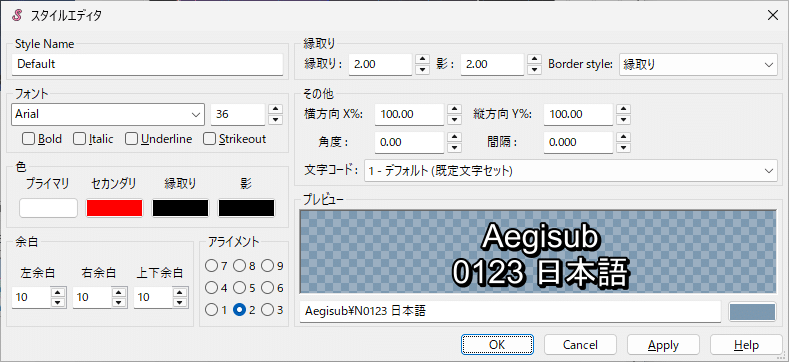789x362 pixels.
Task: Decrease font size with down arrow
Action: point(275,120)
